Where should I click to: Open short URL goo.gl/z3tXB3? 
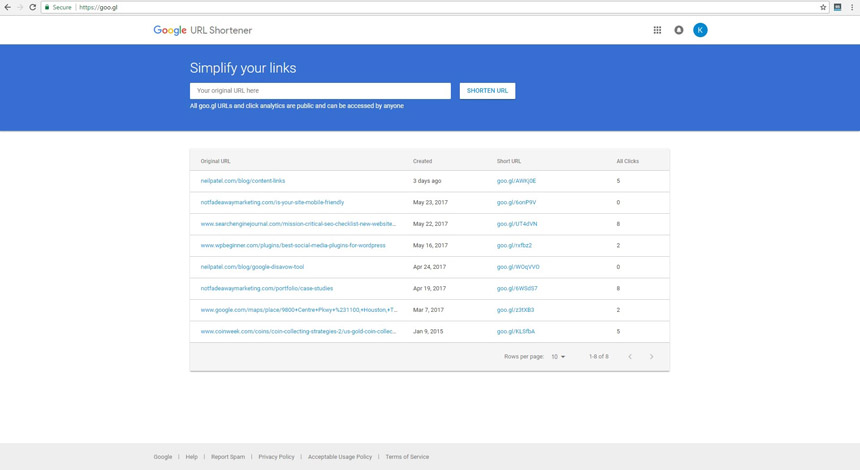(515, 310)
